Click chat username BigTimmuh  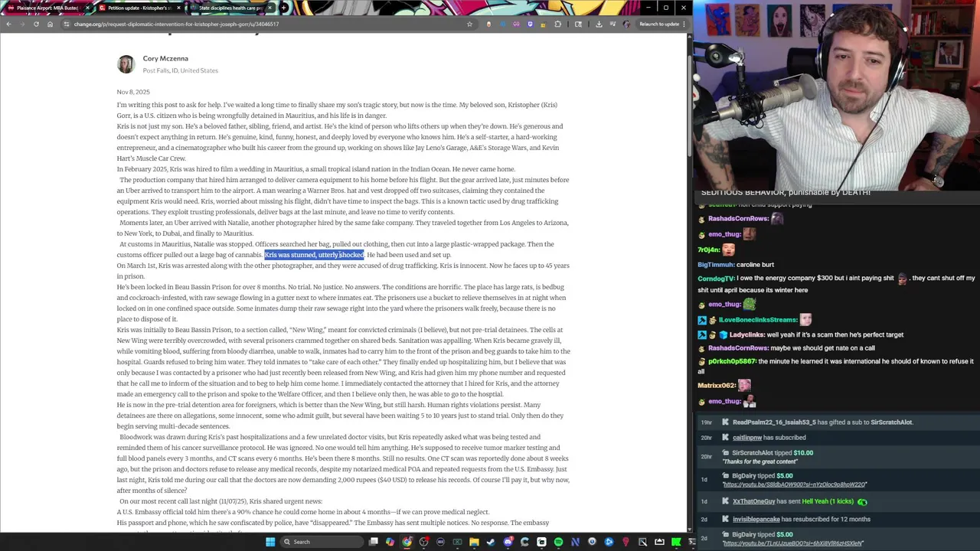pyautogui.click(x=716, y=265)
